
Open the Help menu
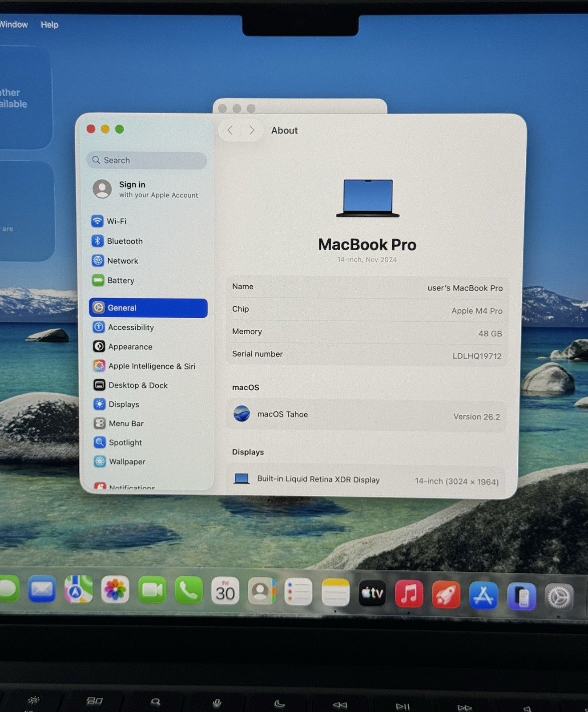[49, 25]
